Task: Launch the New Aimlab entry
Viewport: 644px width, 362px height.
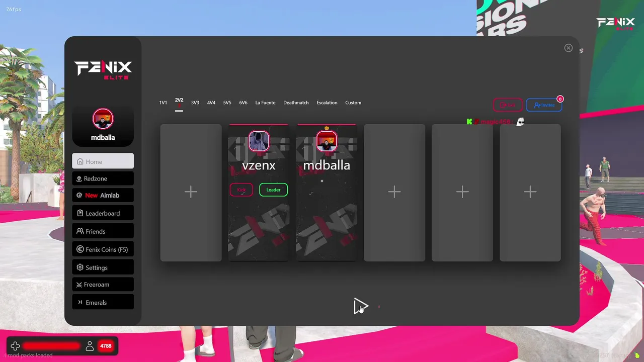Action: [103, 195]
